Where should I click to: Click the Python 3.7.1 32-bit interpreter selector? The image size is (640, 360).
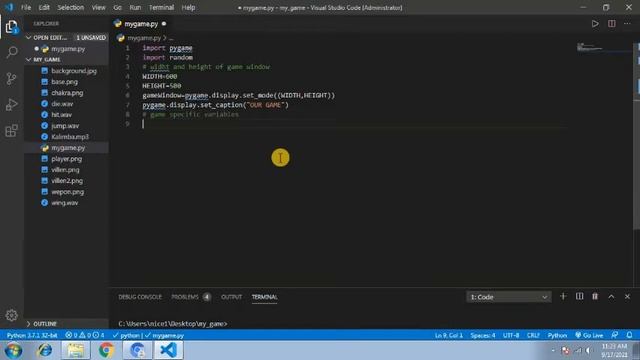32,335
